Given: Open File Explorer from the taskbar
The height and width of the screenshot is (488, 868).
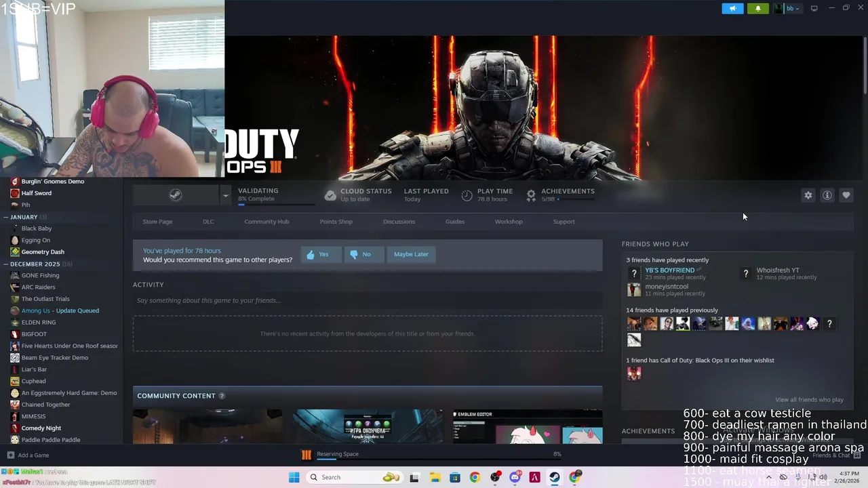Looking at the screenshot, I should tap(434, 477).
